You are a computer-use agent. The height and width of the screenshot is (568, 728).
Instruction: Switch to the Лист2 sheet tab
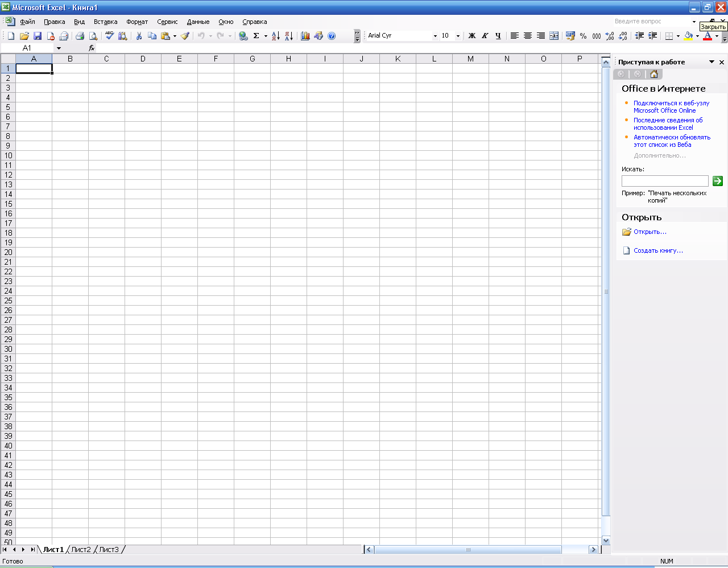81,550
